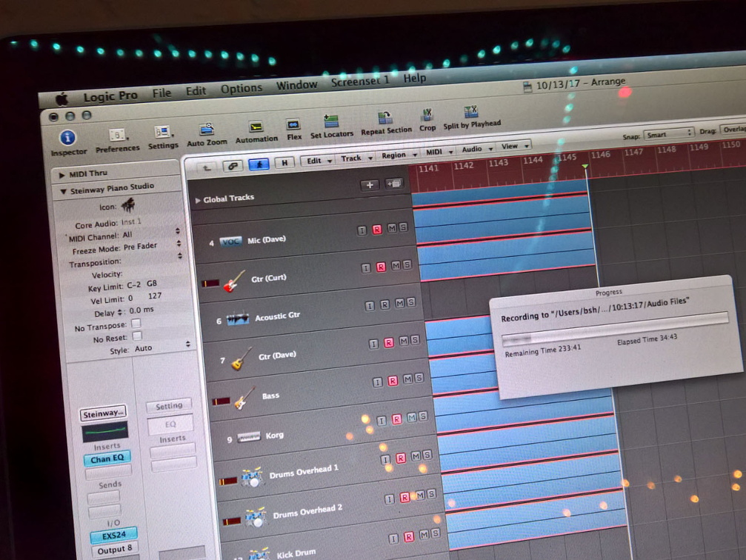
Task: Click the Auto Zoom icon
Action: coord(207,130)
